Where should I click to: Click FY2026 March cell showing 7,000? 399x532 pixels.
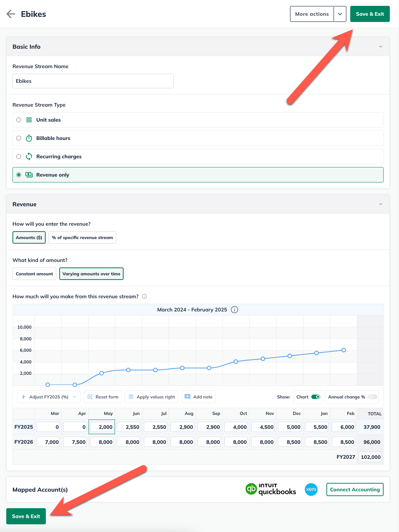click(x=48, y=442)
